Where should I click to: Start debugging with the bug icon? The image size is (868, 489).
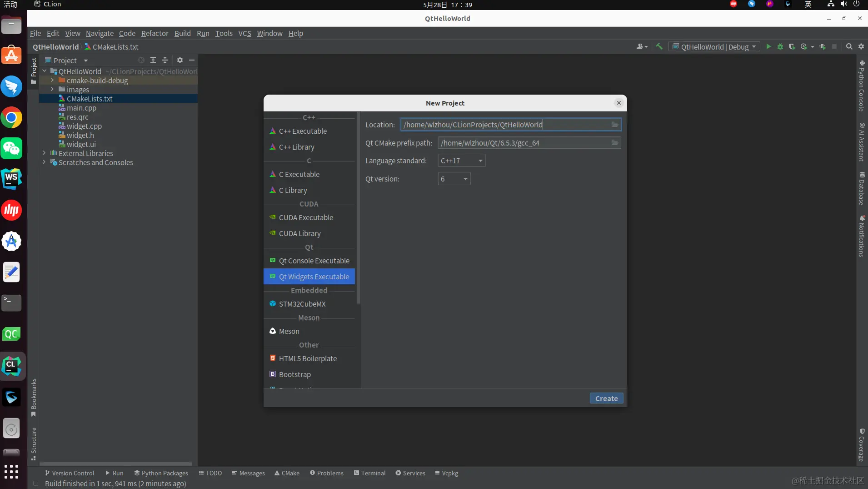[x=780, y=46]
